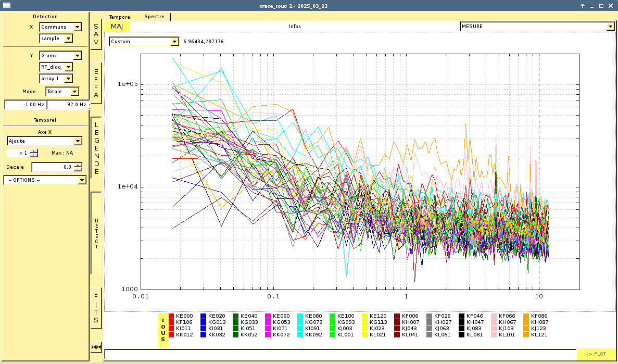Toggle the blue KG013 legend square
This screenshot has width=618, height=364.
tap(204, 322)
